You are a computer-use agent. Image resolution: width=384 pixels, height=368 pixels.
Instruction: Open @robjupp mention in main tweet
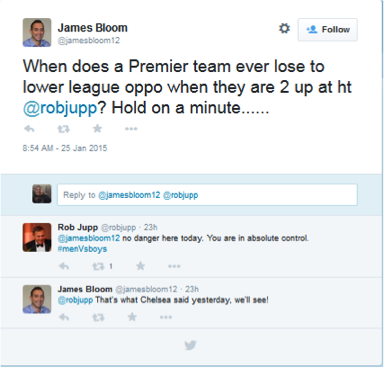tap(60, 108)
